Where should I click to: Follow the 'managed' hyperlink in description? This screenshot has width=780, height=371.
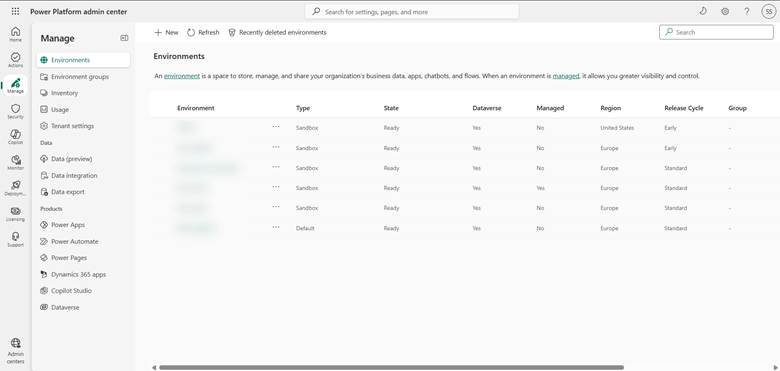[566, 76]
